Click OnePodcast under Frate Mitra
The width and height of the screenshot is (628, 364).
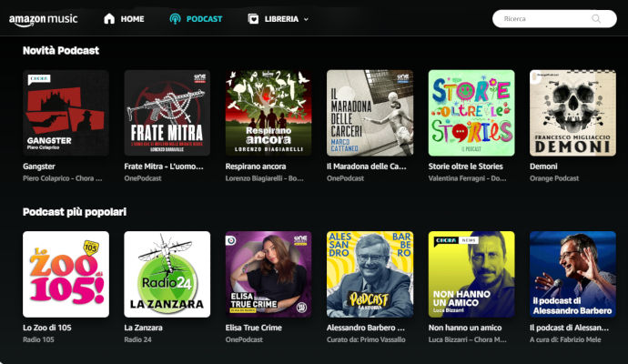point(143,178)
